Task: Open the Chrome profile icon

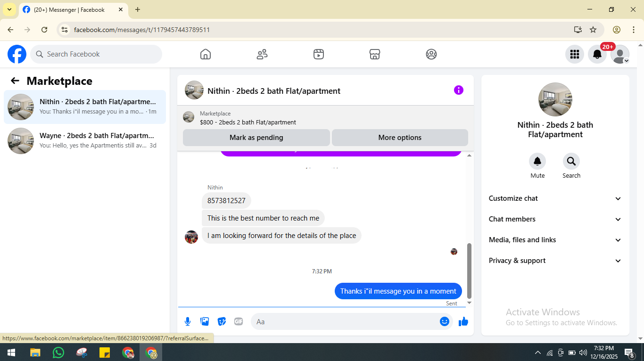Action: coord(617,30)
